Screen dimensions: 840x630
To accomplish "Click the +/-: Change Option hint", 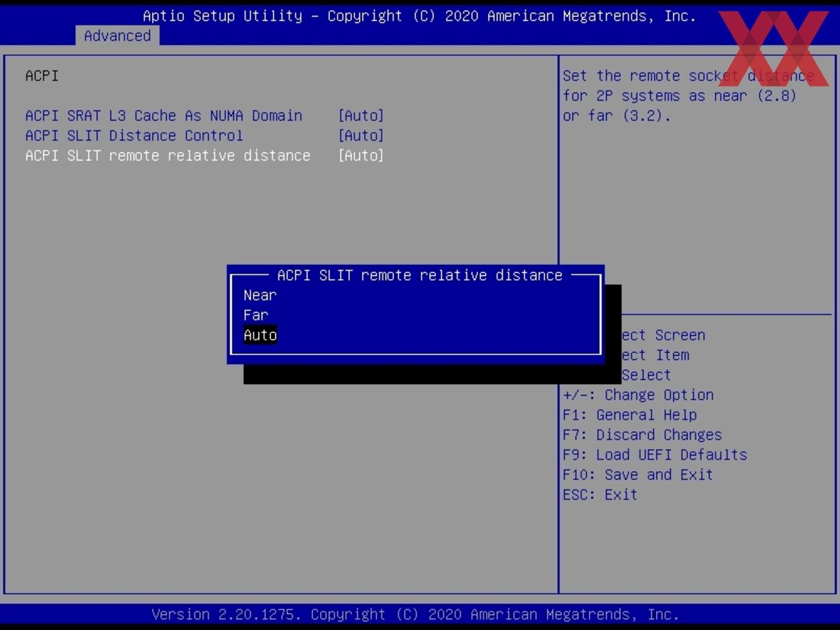I will coord(638,395).
